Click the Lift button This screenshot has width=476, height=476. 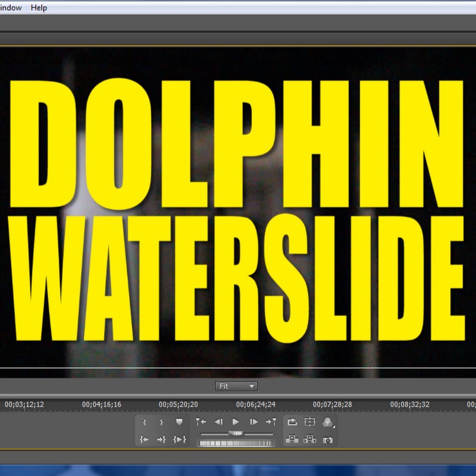pyautogui.click(x=292, y=440)
